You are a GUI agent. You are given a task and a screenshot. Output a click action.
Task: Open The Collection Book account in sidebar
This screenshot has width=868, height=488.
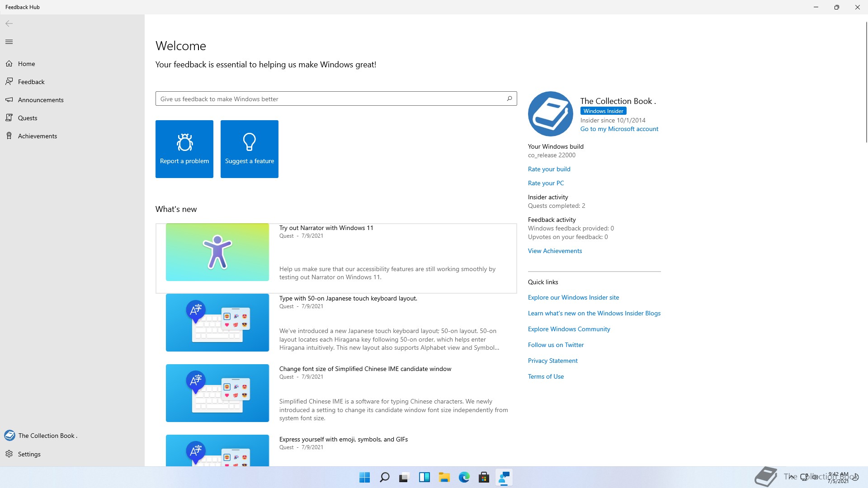click(72, 436)
